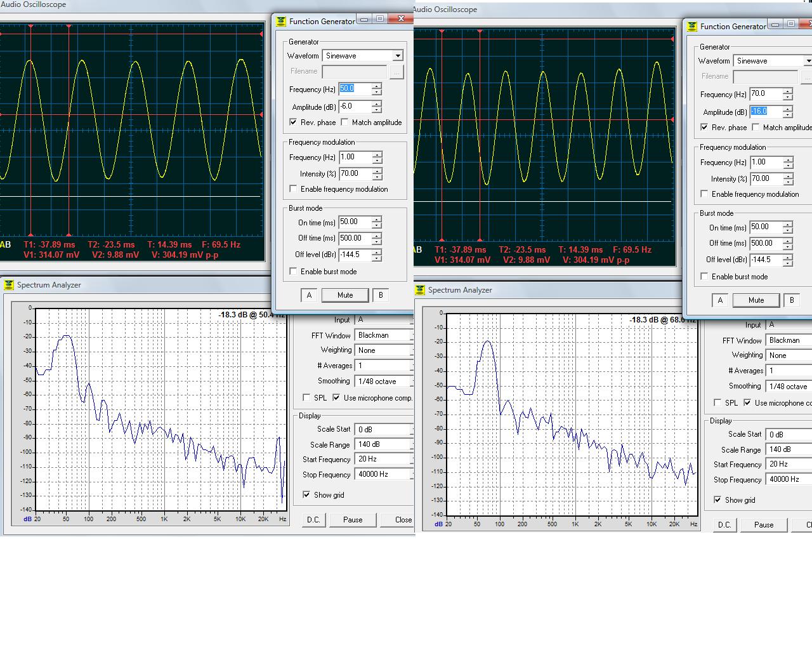Image resolution: width=812 pixels, height=650 pixels.
Task: Click the Function Generator title icon beside 50.0 Hz settings
Action: pyautogui.click(x=281, y=21)
